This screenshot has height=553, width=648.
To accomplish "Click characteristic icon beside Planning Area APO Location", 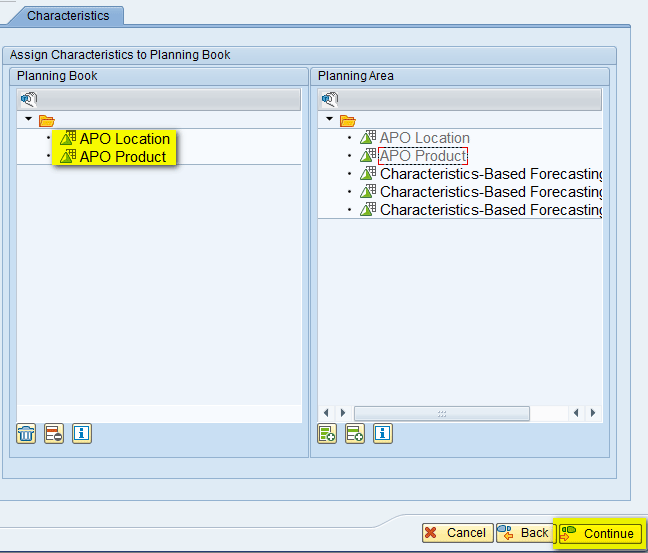I will click(368, 137).
